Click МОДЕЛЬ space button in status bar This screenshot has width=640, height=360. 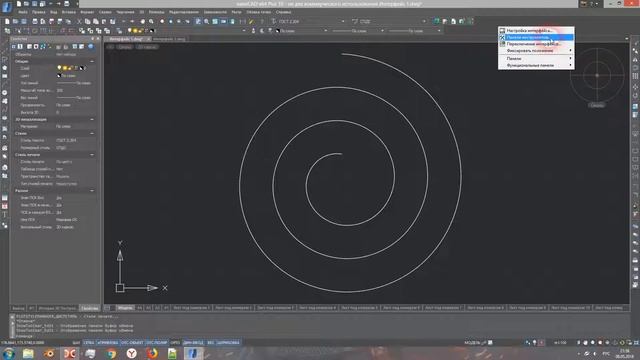click(472, 342)
